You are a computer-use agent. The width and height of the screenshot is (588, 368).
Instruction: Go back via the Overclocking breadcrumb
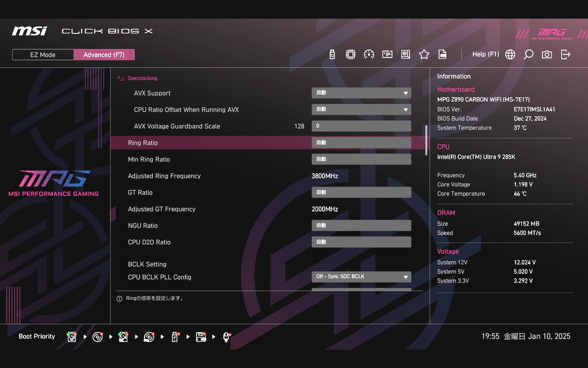click(138, 79)
